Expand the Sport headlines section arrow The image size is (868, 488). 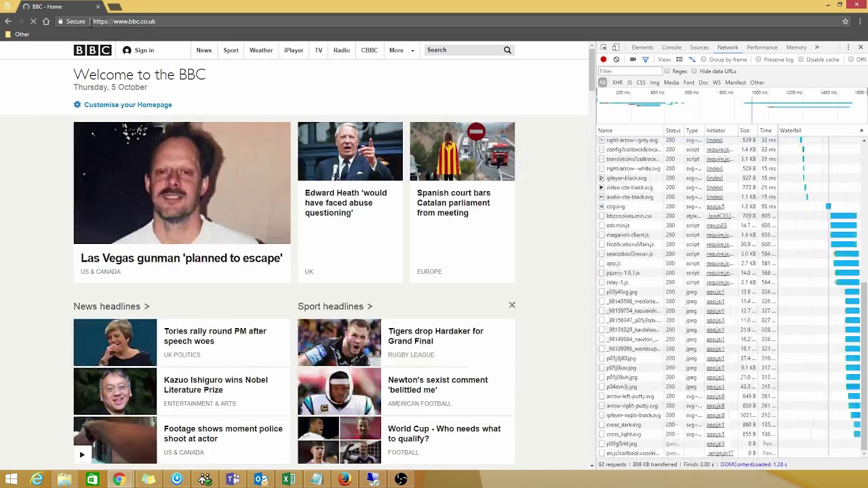click(x=370, y=306)
